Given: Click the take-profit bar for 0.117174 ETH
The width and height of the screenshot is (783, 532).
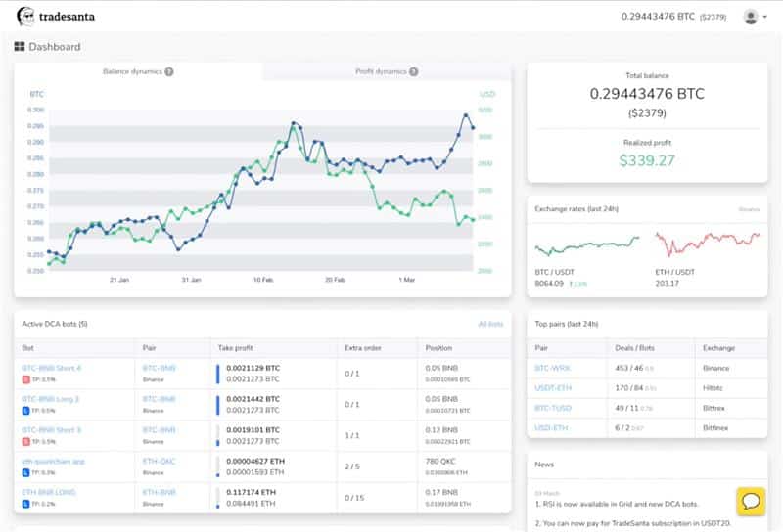Looking at the screenshot, I should pos(217,498).
